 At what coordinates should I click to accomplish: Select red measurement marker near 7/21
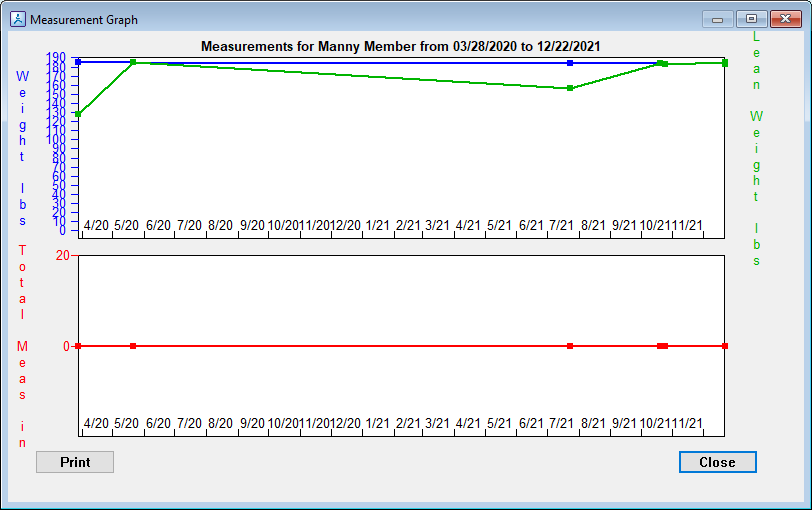[x=570, y=346]
